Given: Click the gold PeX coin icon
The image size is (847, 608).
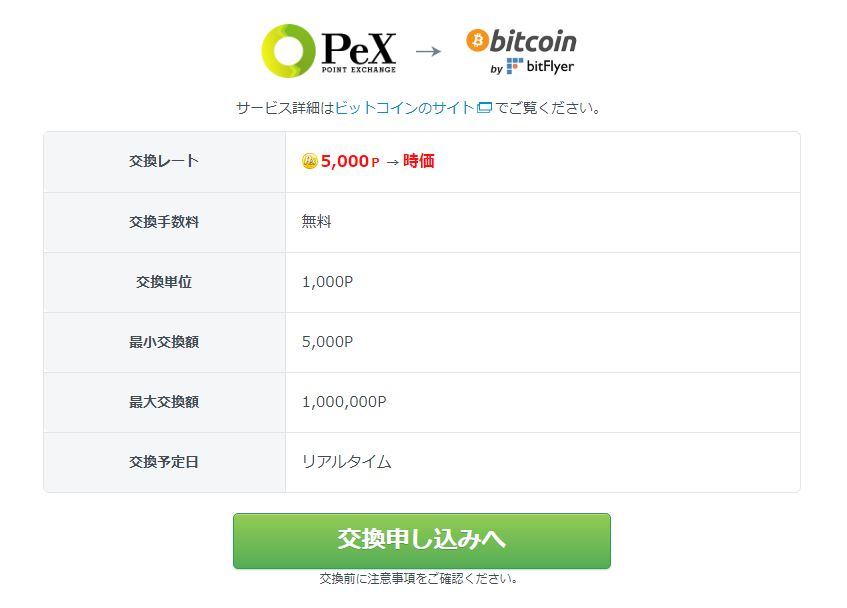Looking at the screenshot, I should 310,161.
